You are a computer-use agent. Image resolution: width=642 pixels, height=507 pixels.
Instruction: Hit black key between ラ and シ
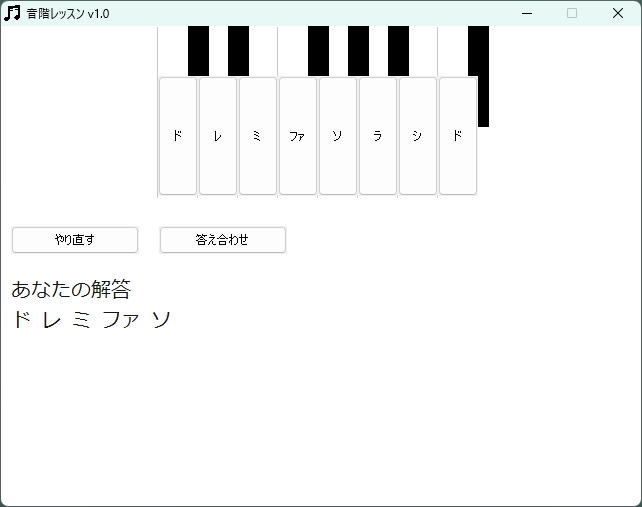click(x=398, y=51)
